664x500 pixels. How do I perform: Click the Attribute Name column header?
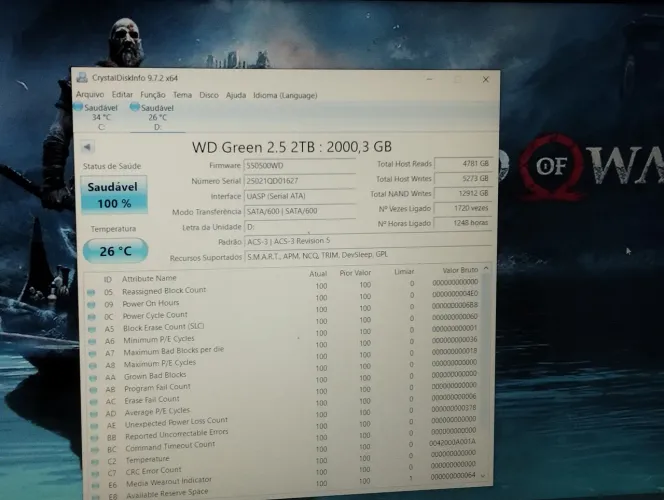coord(149,278)
